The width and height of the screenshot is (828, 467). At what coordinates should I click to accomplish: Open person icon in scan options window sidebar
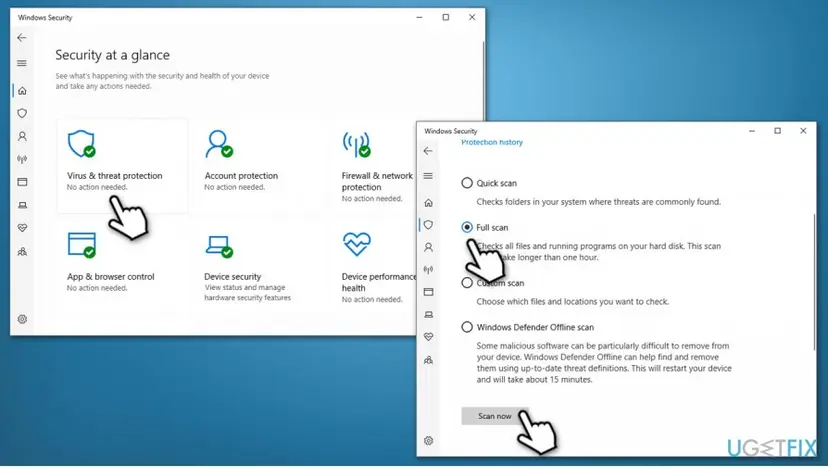click(428, 247)
